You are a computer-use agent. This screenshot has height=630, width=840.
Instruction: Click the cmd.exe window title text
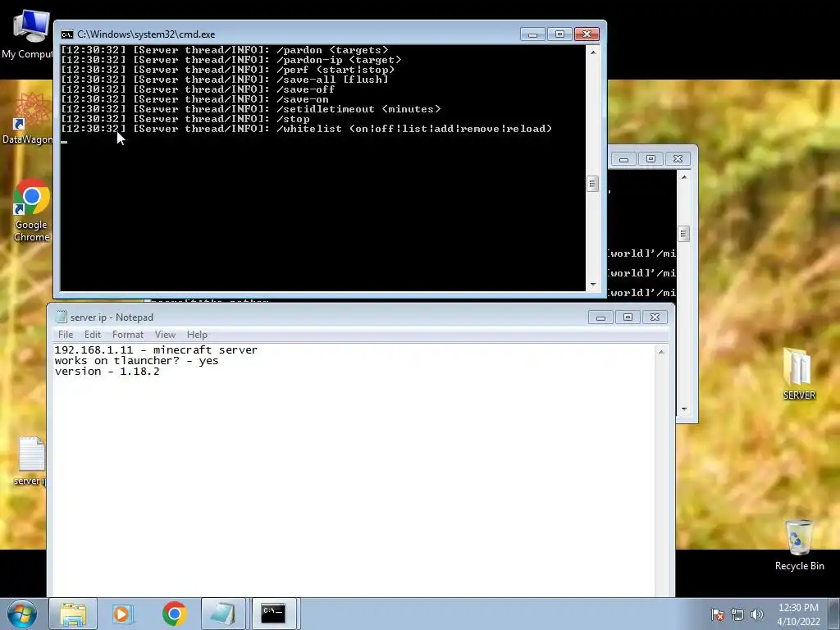[x=146, y=34]
